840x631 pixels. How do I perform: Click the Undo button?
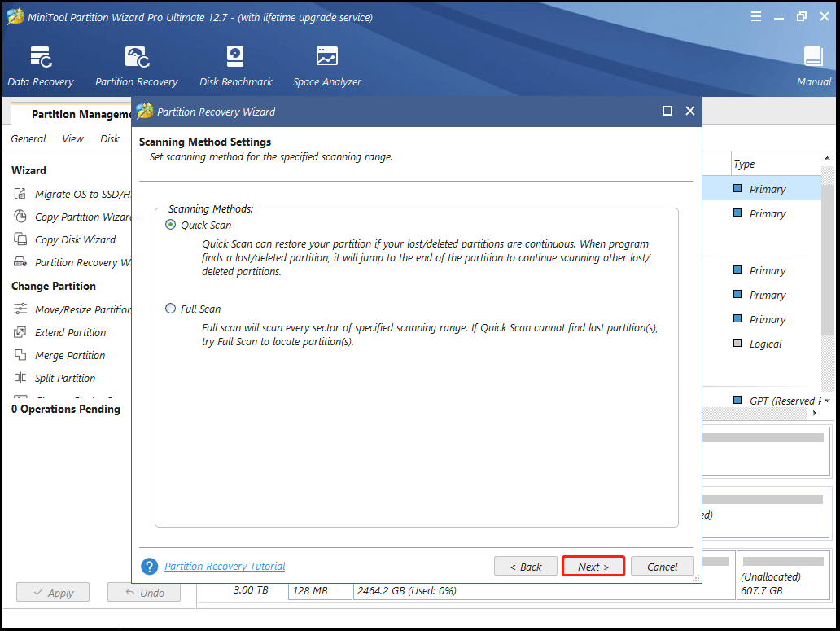pyautogui.click(x=144, y=593)
